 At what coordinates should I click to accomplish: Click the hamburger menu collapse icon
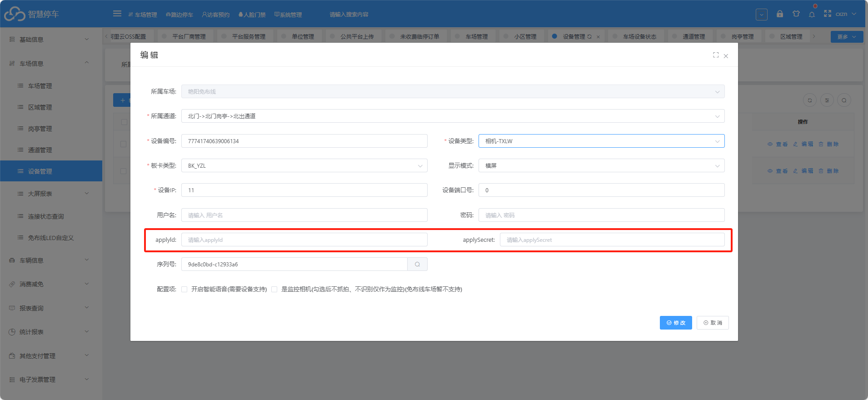point(117,14)
